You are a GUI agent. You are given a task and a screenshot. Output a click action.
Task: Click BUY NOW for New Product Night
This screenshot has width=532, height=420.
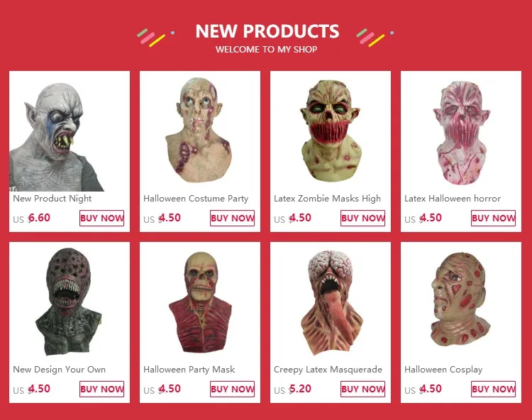click(x=101, y=218)
